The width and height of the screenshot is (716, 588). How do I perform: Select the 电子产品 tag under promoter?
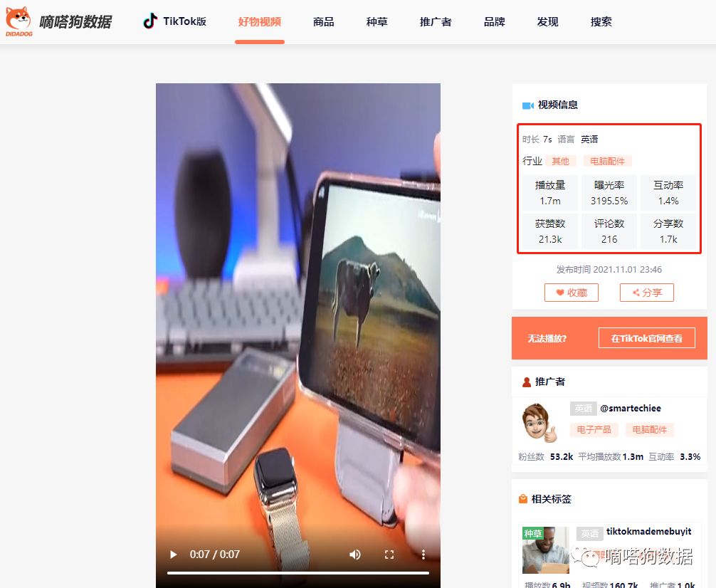594,430
